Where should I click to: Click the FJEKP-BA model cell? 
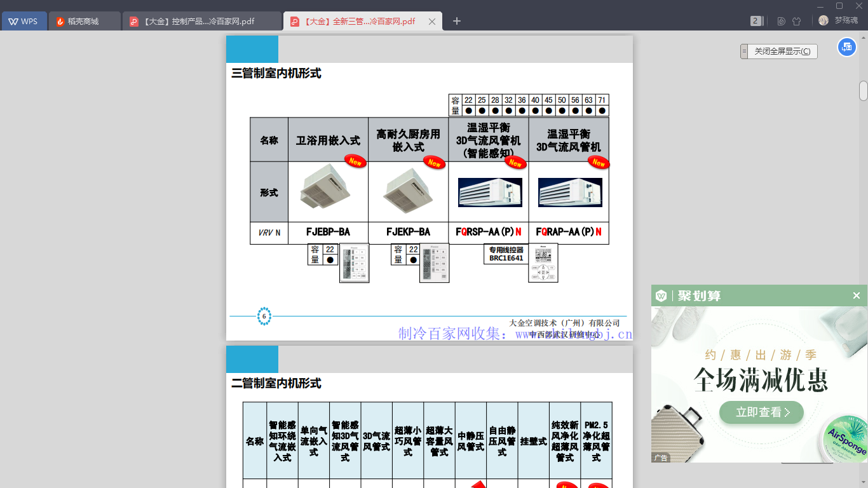[408, 232]
